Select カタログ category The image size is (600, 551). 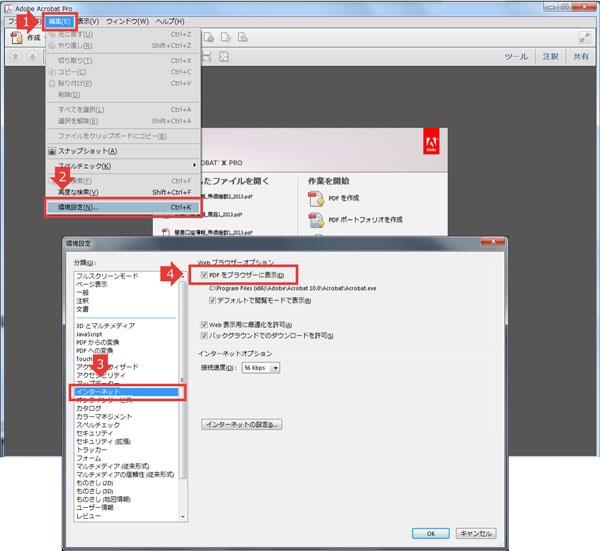(x=89, y=408)
